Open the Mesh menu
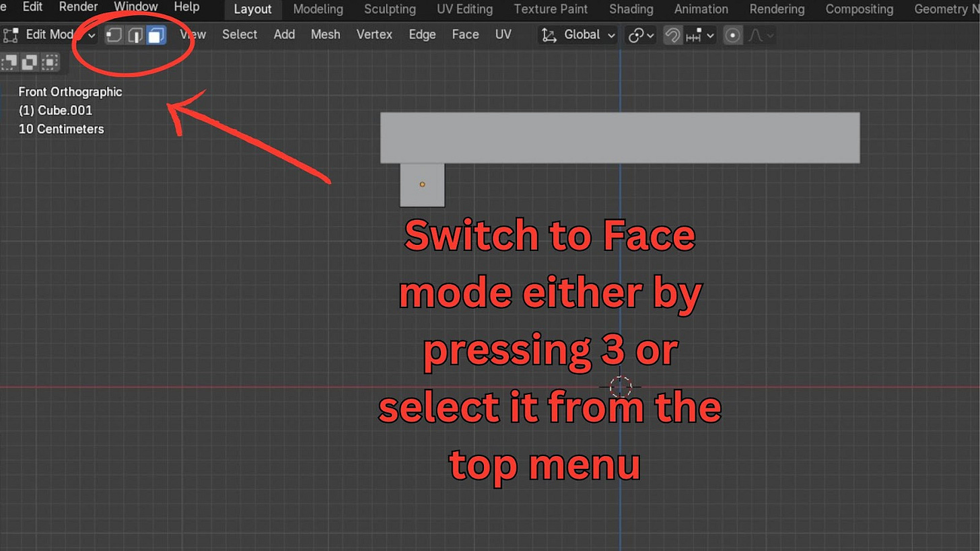The height and width of the screenshot is (551, 980). click(x=325, y=34)
